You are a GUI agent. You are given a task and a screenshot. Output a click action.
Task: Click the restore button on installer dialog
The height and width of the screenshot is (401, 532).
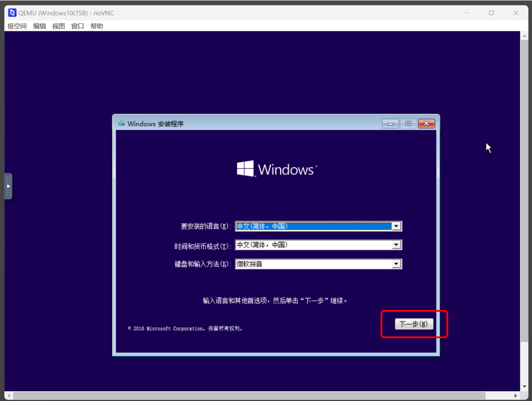tap(408, 123)
